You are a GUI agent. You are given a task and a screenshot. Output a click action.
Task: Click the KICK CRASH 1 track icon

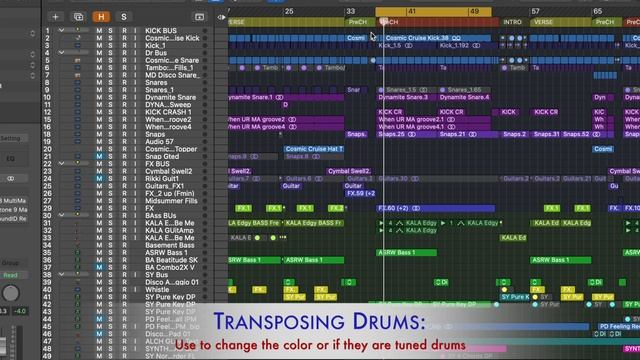[78, 112]
